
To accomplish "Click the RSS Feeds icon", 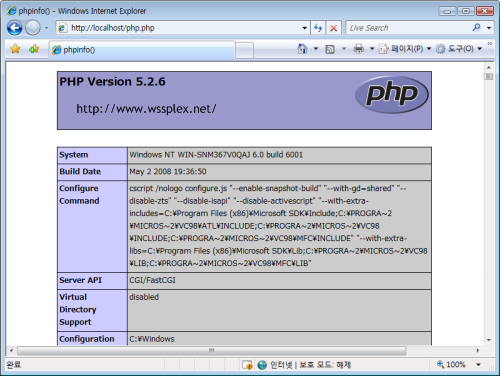I will point(330,49).
